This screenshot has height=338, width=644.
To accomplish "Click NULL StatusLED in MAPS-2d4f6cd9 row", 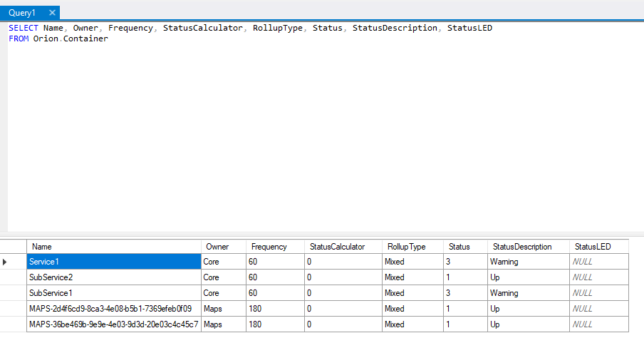I will [599, 308].
